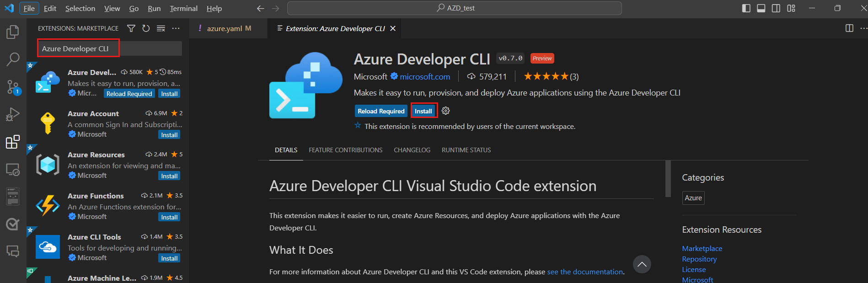Screen dimensions: 868x283
Task: Open Run and Debug view
Action: tap(13, 114)
